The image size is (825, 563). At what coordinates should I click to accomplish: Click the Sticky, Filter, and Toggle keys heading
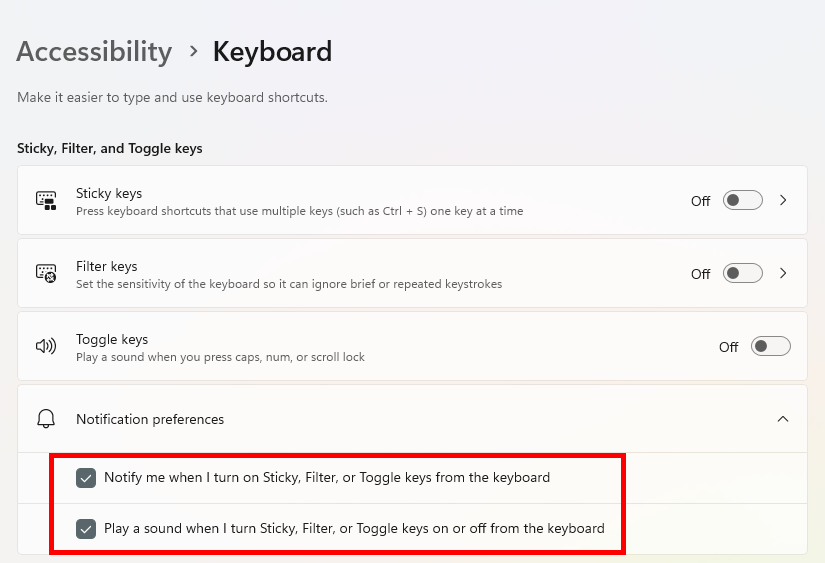[x=109, y=148]
